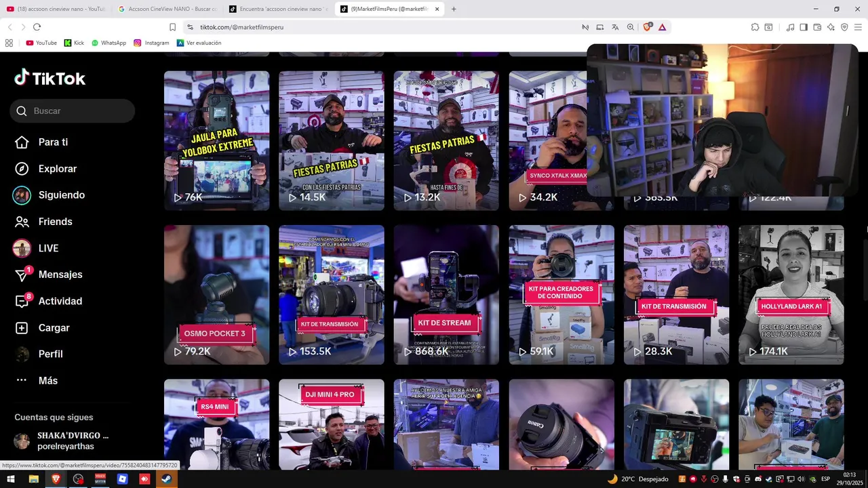Viewport: 868px width, 488px height.
Task: Open the browser extensions puzzle icon
Action: coord(755,27)
